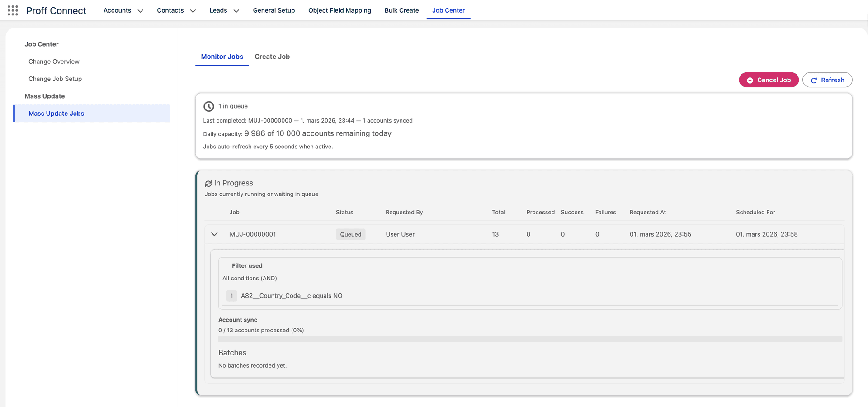Open the app launcher grid icon
Image resolution: width=868 pixels, height=407 pixels.
coord(13,10)
